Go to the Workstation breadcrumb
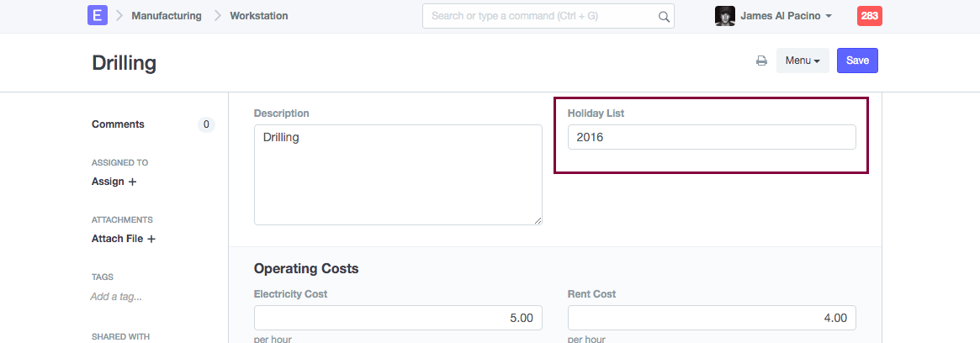980x343 pixels. tap(259, 16)
